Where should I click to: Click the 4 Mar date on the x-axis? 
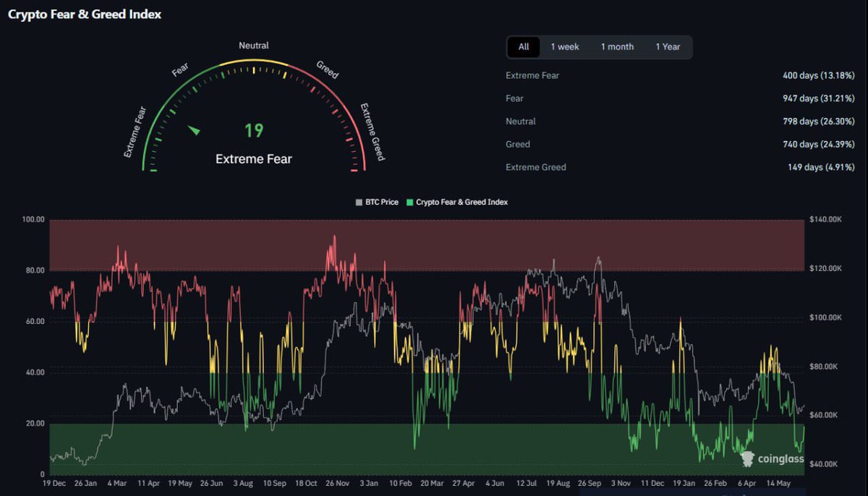pyautogui.click(x=117, y=483)
